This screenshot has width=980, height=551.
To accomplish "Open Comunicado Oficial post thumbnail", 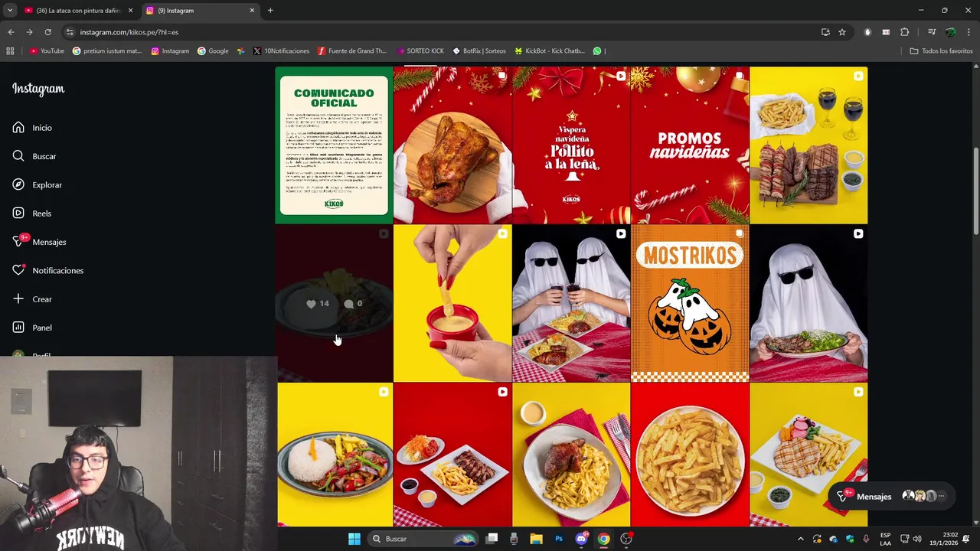I will click(x=334, y=145).
